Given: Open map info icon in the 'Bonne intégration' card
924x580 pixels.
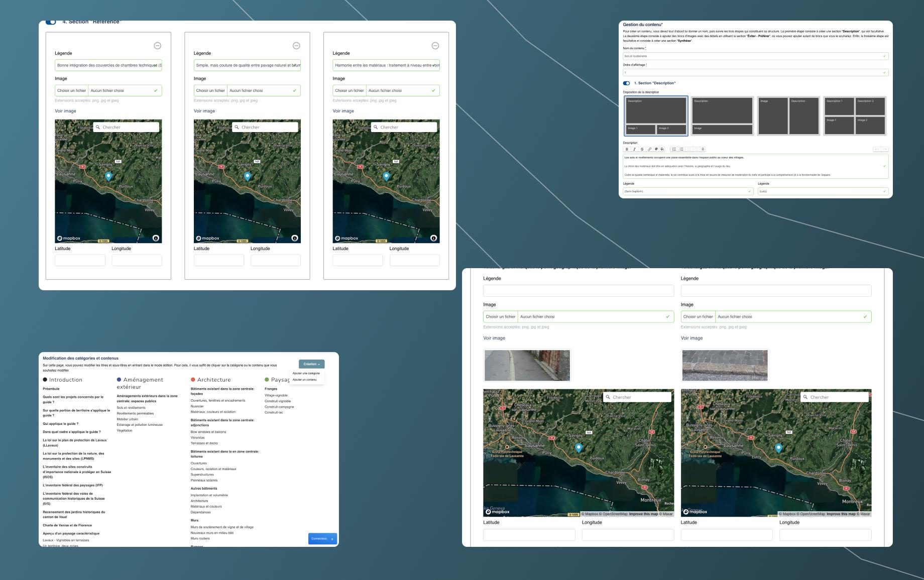Looking at the screenshot, I should [156, 238].
